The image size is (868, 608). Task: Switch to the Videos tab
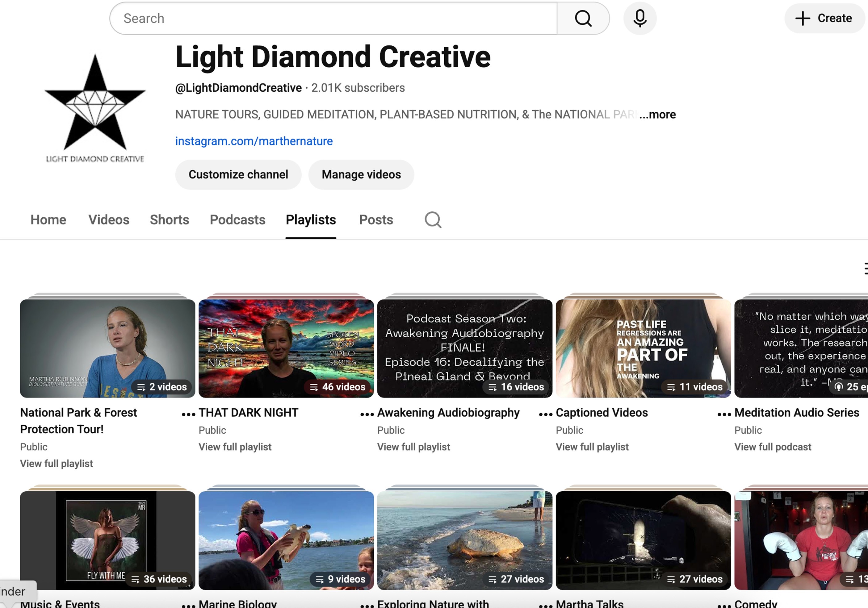pos(109,219)
